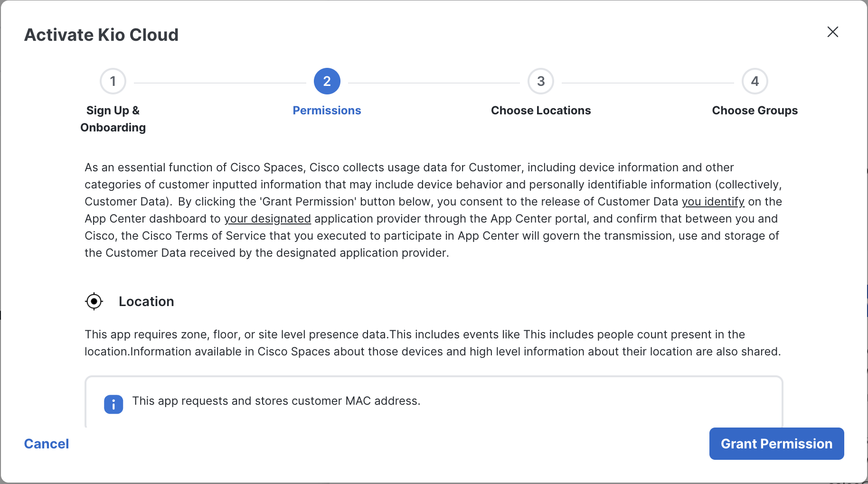Cancel the Kio Cloud activation
Screen dimensions: 868x484
click(47, 444)
